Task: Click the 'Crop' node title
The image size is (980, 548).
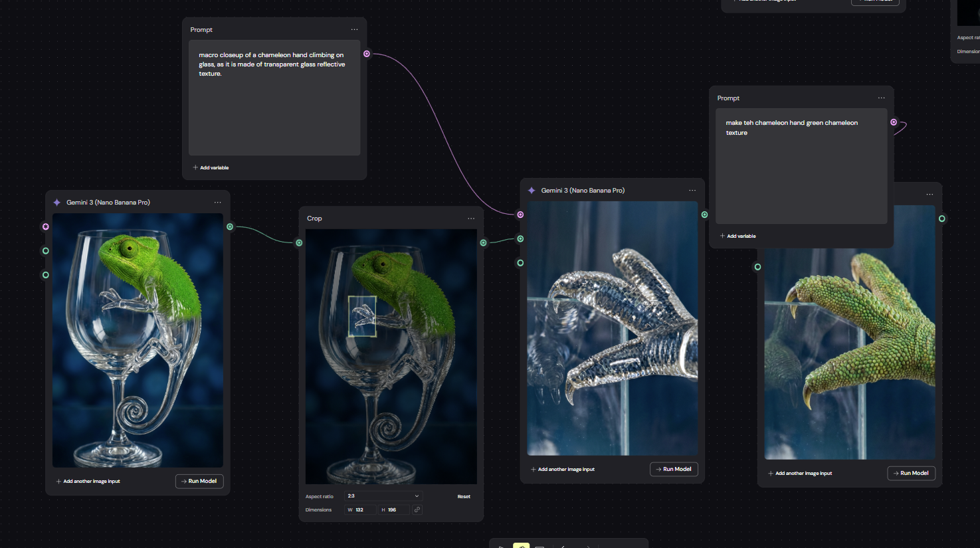Action: (x=314, y=219)
